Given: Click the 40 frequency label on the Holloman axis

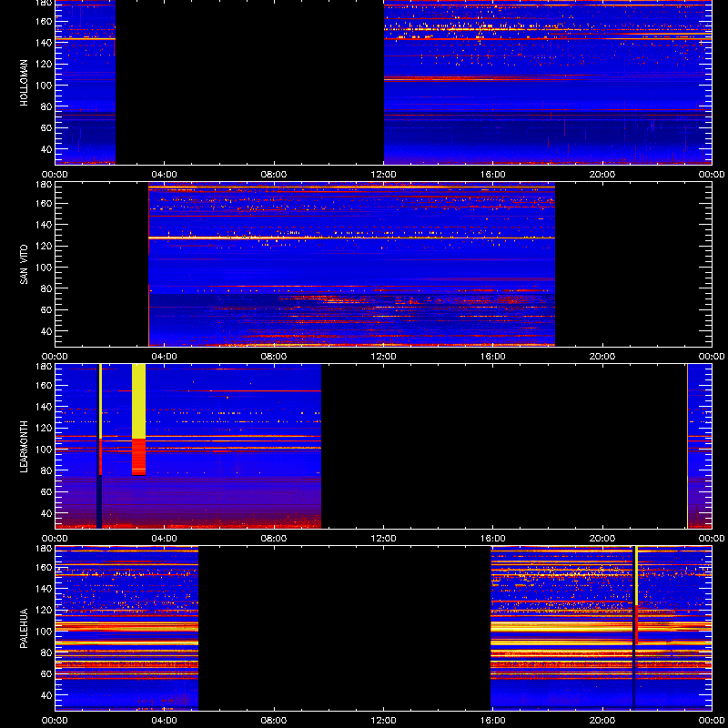Looking at the screenshot, I should coord(46,149).
